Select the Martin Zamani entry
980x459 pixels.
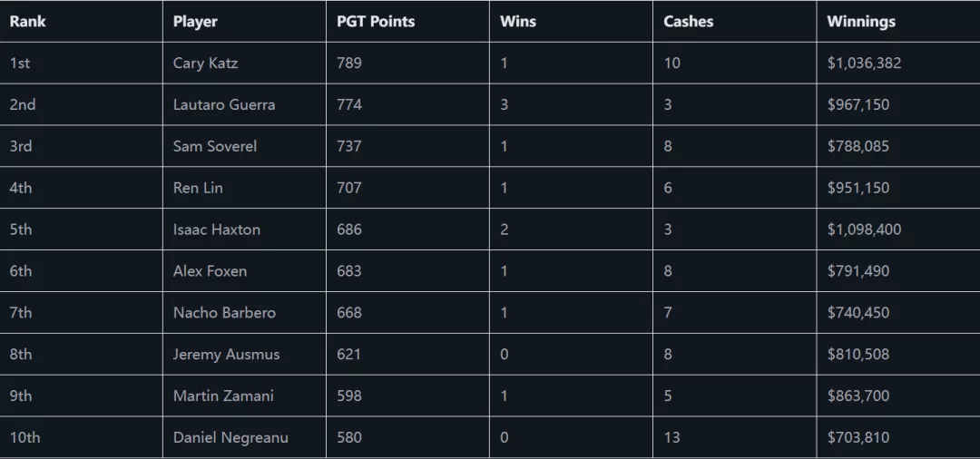(x=223, y=396)
